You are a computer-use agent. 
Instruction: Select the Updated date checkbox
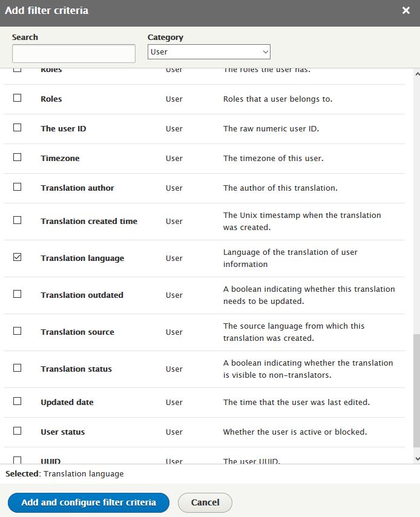click(x=17, y=401)
